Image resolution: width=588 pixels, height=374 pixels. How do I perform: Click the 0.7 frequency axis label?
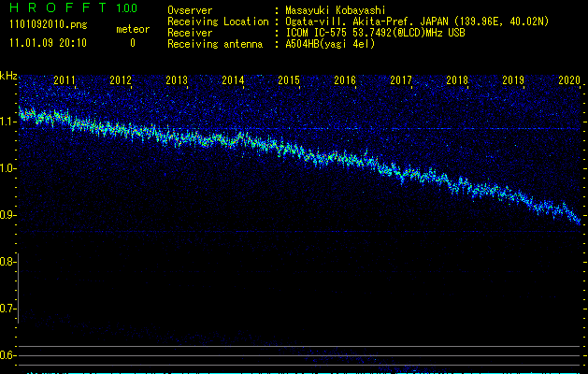coord(6,309)
